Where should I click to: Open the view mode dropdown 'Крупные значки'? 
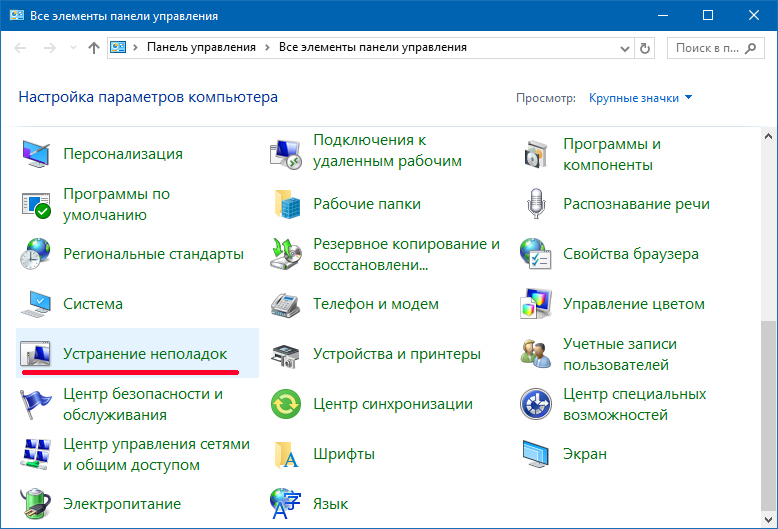pos(640,98)
